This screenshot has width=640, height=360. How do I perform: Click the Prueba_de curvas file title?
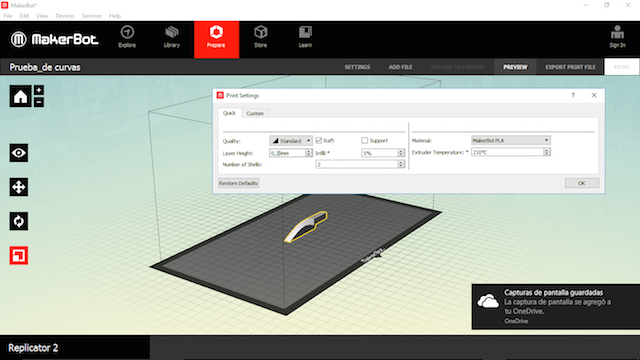click(x=45, y=67)
